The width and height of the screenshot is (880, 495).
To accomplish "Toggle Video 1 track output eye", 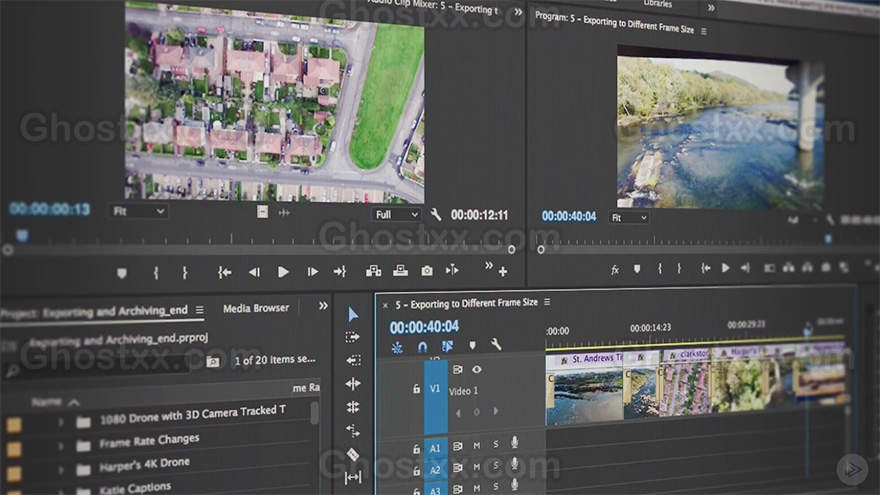I will click(x=476, y=369).
